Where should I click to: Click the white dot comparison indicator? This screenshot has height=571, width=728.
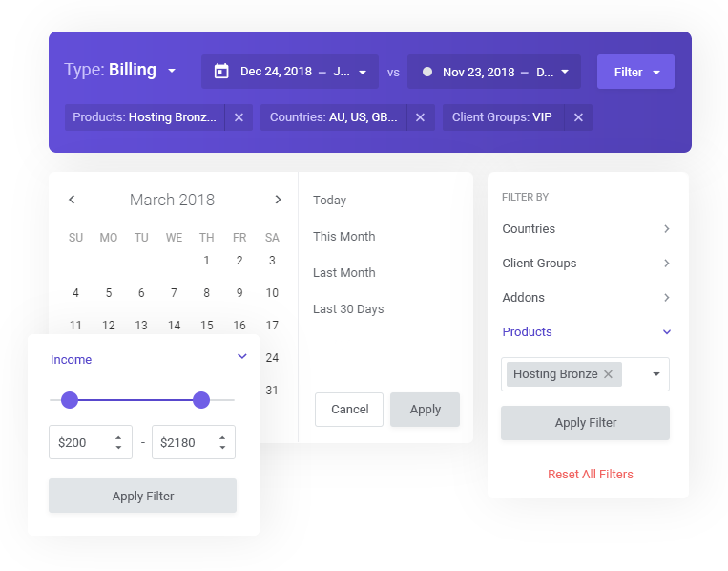tap(427, 72)
